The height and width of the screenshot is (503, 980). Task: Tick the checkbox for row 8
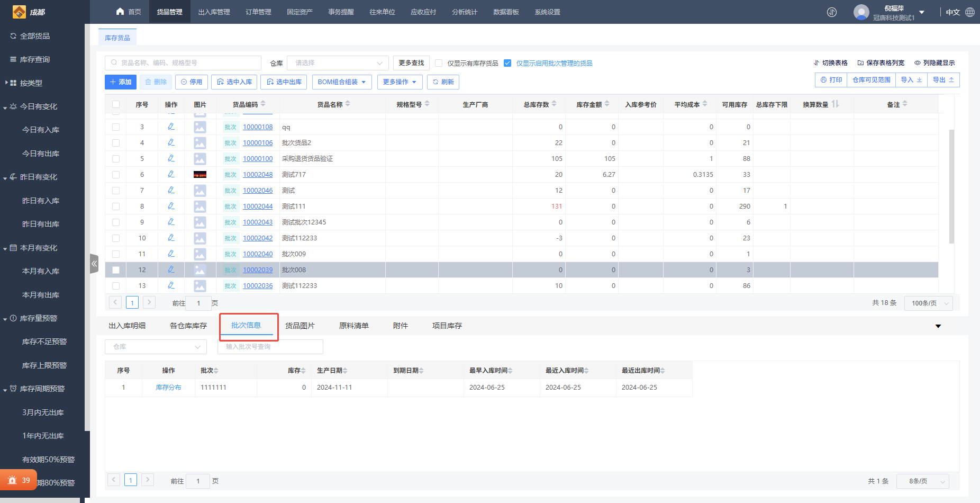(x=116, y=206)
